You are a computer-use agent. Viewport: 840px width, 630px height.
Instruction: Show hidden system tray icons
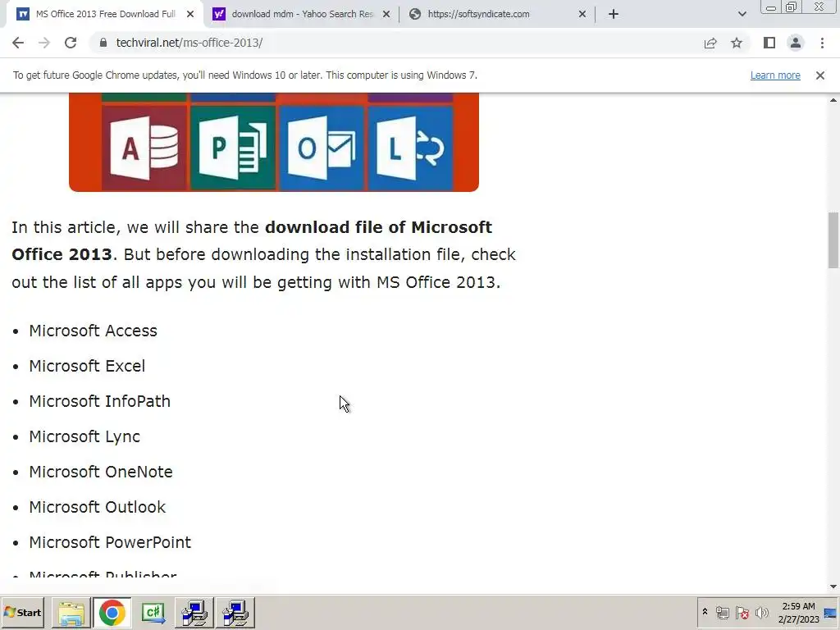tap(705, 612)
